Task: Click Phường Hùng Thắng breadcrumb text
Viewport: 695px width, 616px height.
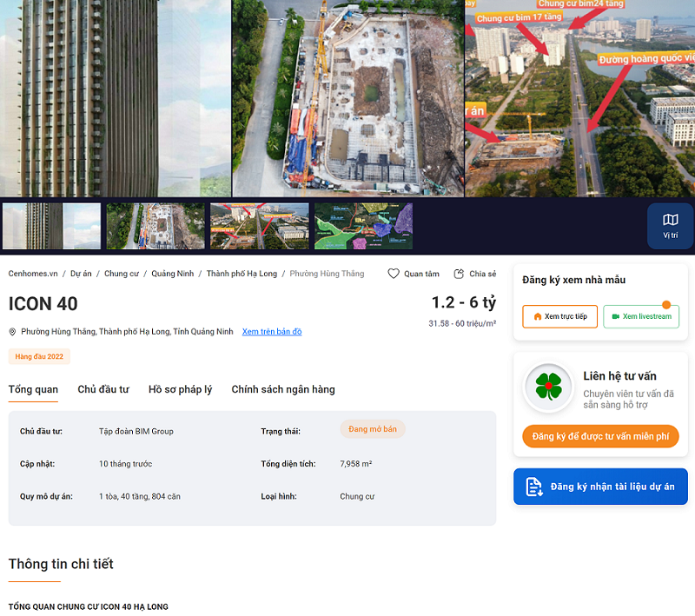Action: tap(328, 274)
